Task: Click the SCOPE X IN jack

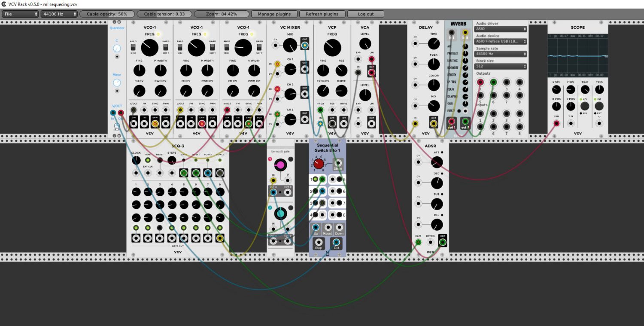Action: pyautogui.click(x=556, y=124)
